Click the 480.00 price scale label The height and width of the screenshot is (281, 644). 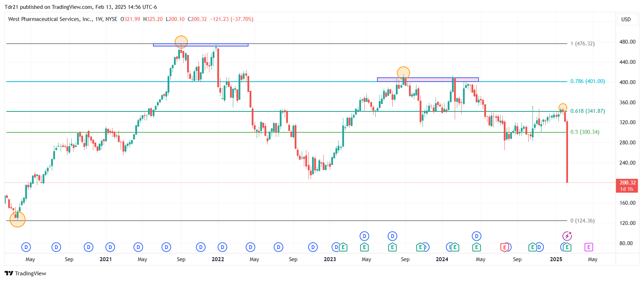[627, 42]
